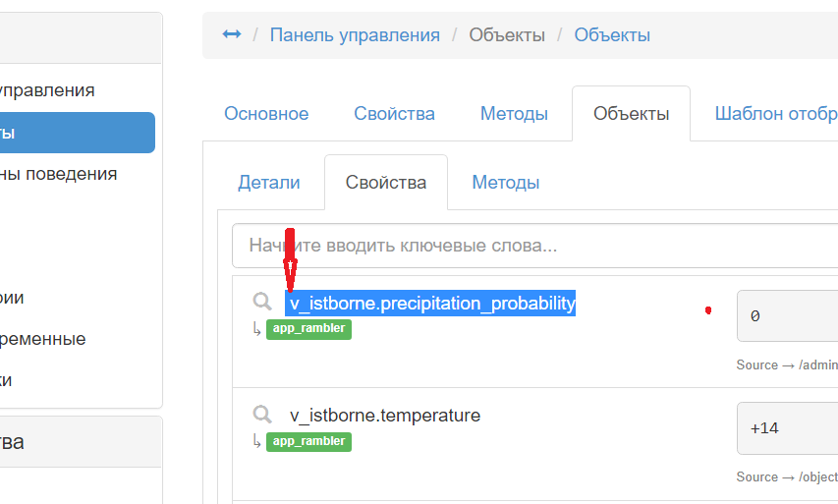Click the precipitation_probability value field showing 0
The height and width of the screenshot is (504, 838).
pos(787,316)
